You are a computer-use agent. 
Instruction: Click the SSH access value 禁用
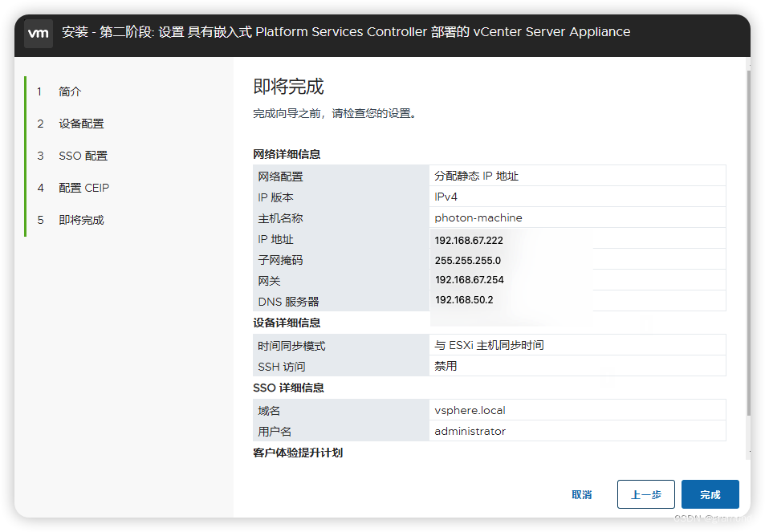tap(446, 366)
